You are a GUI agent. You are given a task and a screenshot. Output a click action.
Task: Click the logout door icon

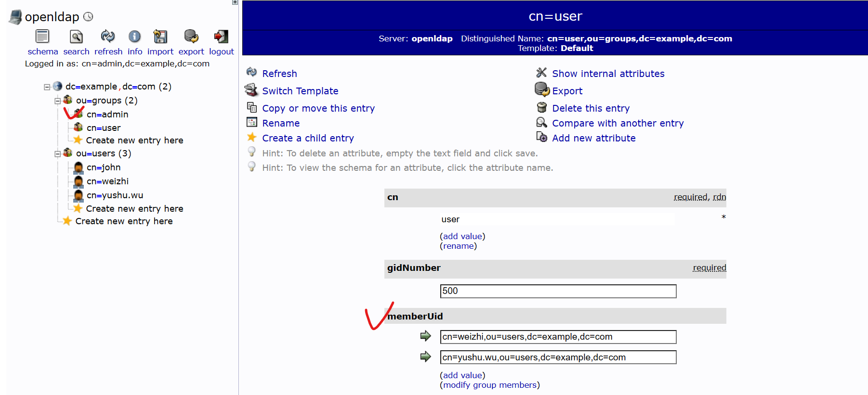pyautogui.click(x=221, y=36)
